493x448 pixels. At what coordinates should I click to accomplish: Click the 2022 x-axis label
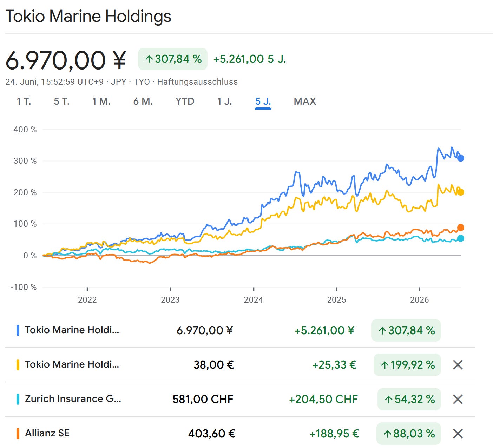pyautogui.click(x=87, y=300)
